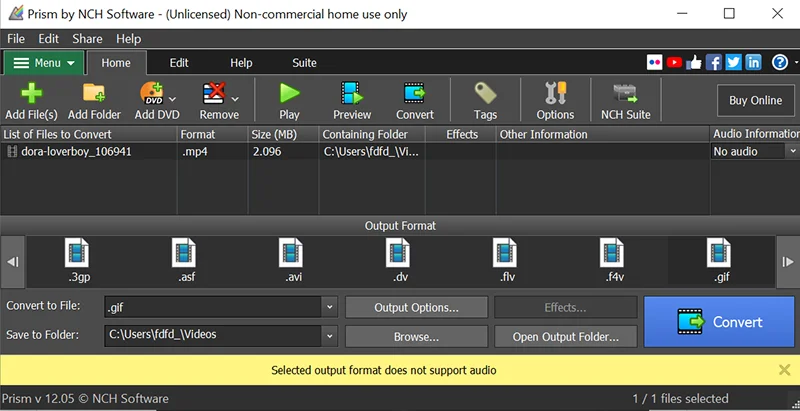The width and height of the screenshot is (800, 411).
Task: Open the Edit menu in menu bar
Action: tap(48, 39)
